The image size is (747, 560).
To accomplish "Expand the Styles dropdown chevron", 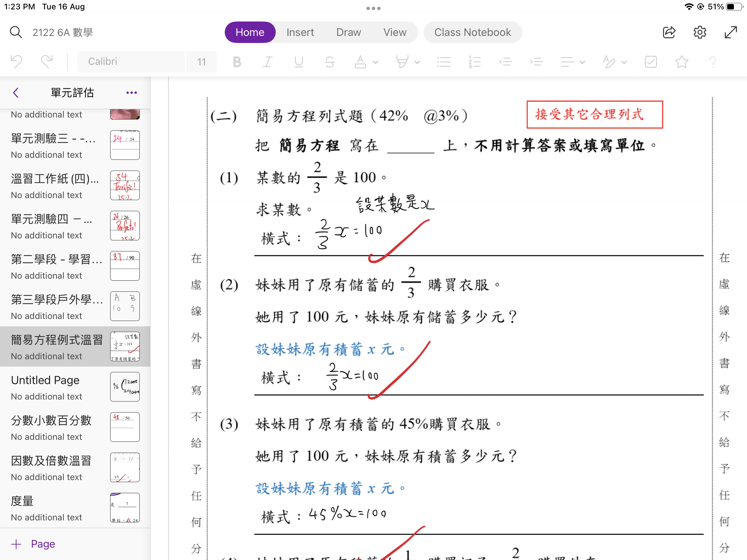I will (x=624, y=62).
